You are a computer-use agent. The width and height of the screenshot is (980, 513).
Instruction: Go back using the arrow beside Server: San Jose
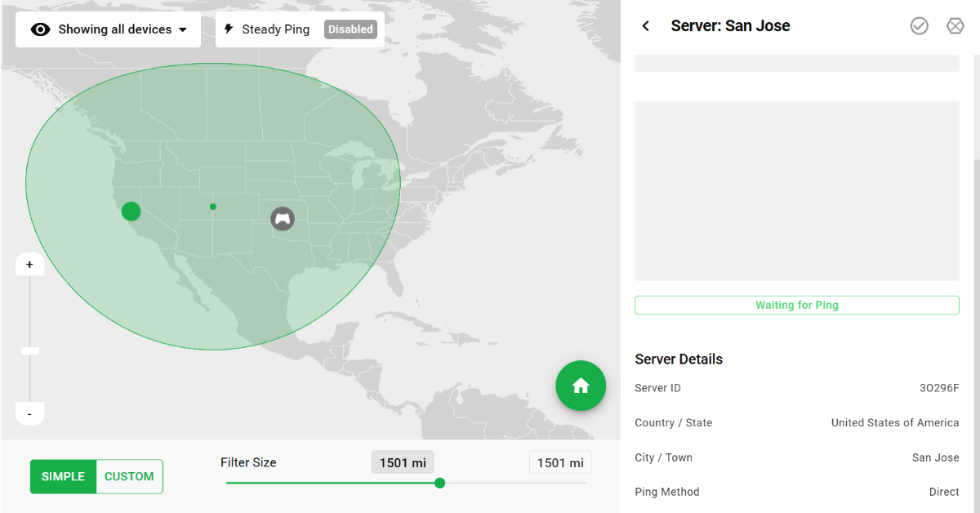[x=646, y=26]
